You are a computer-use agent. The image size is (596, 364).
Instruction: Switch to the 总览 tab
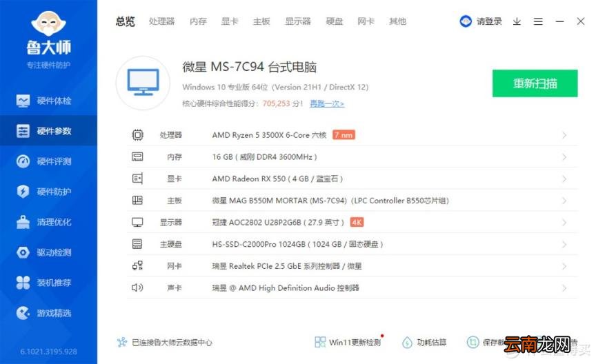click(126, 21)
